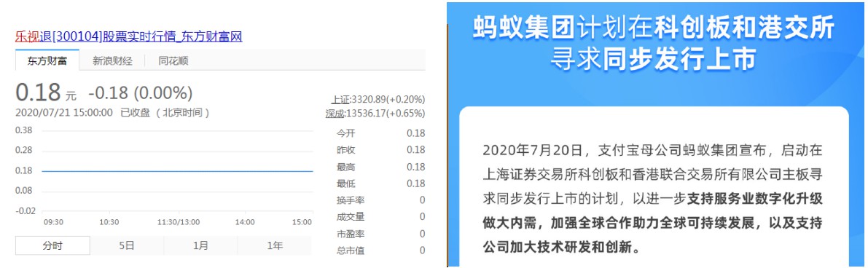Click the 换手率 row label
This screenshot has height=268, width=868.
point(351,200)
